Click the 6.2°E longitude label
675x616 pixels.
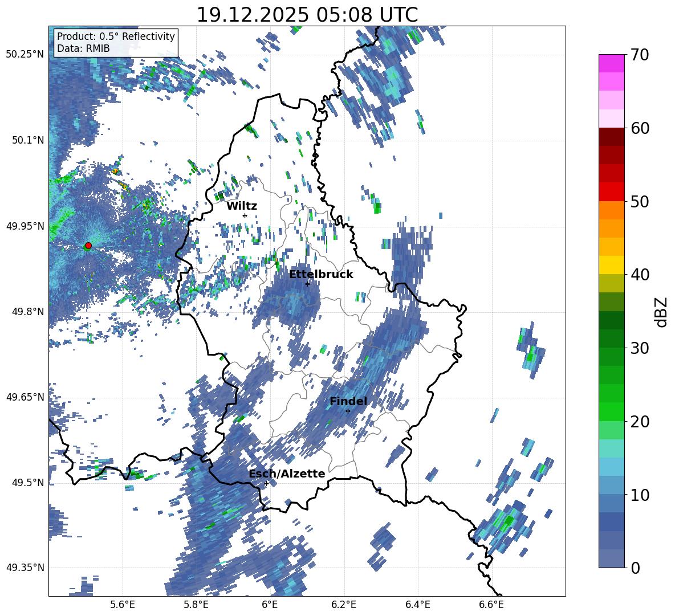point(344,605)
